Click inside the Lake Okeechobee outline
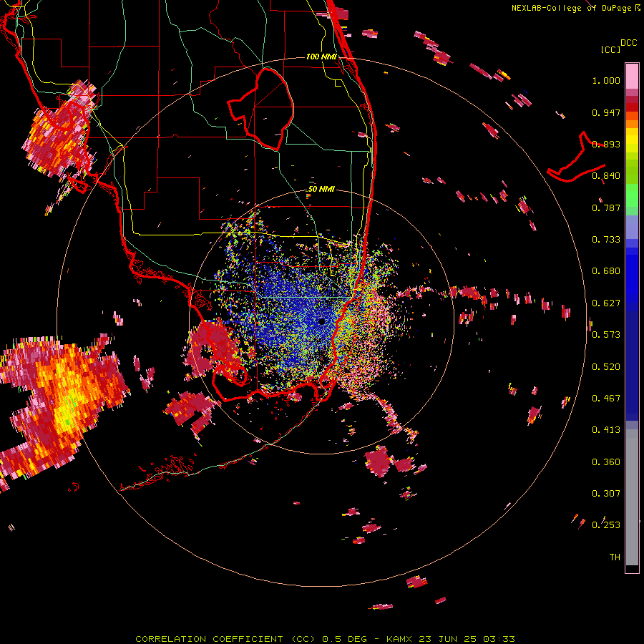 (267, 111)
